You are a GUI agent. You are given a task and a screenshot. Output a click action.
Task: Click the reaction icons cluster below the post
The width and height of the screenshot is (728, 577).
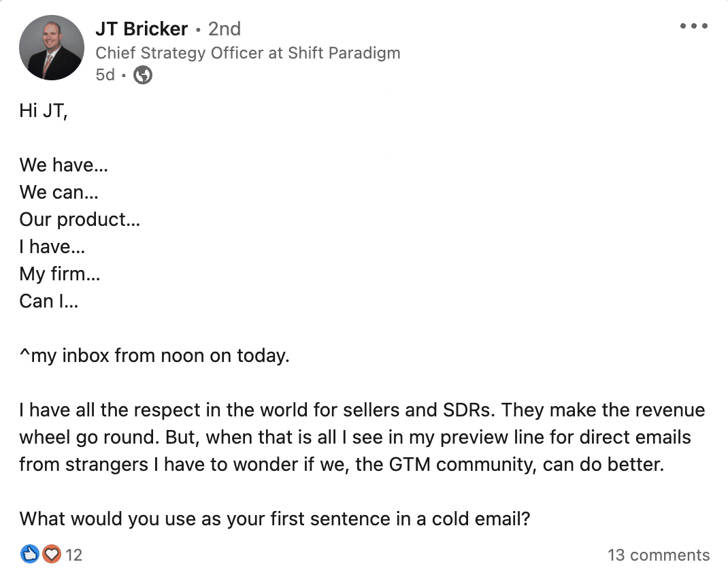pos(39,554)
